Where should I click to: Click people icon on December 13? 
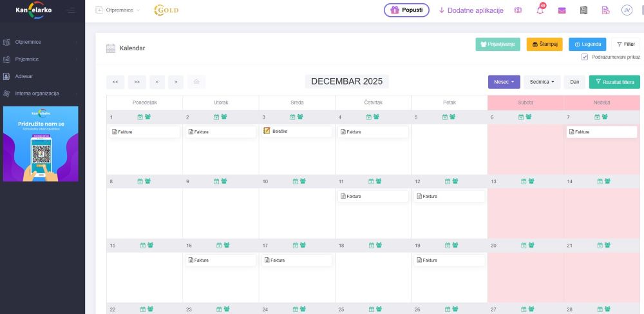531,181
